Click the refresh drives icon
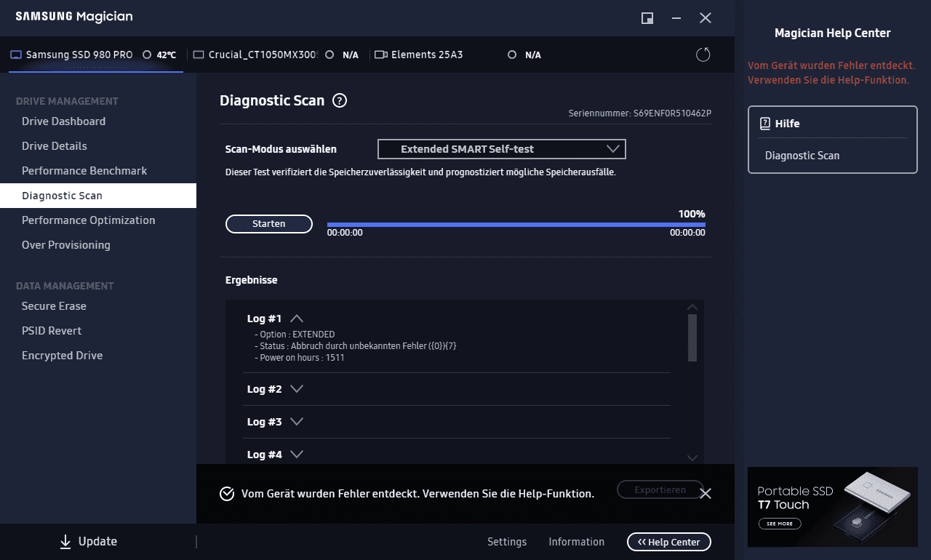 (x=703, y=55)
